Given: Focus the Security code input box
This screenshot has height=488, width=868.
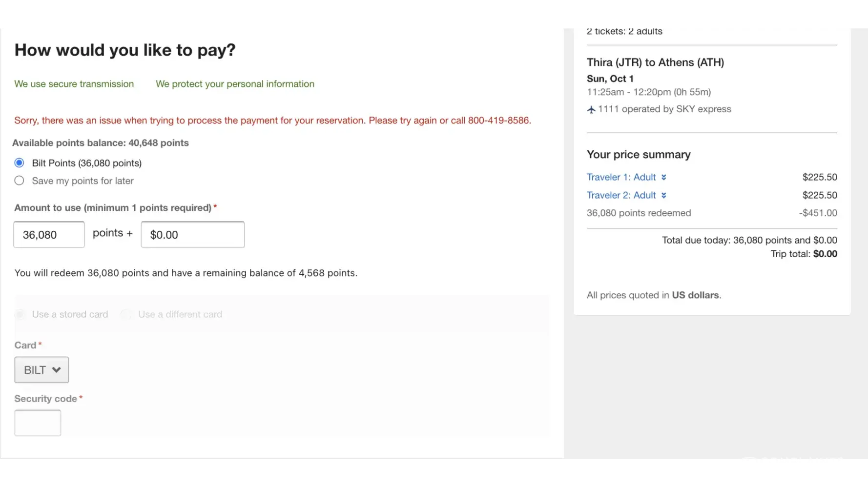Looking at the screenshot, I should (38, 423).
